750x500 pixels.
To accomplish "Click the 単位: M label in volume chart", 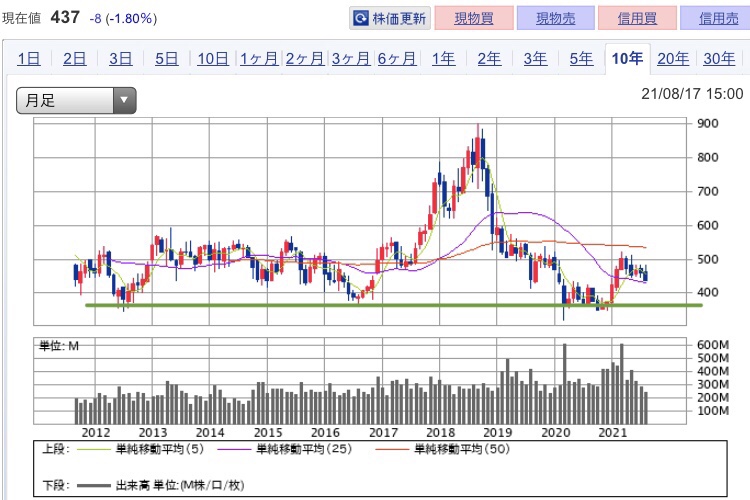I will [59, 346].
